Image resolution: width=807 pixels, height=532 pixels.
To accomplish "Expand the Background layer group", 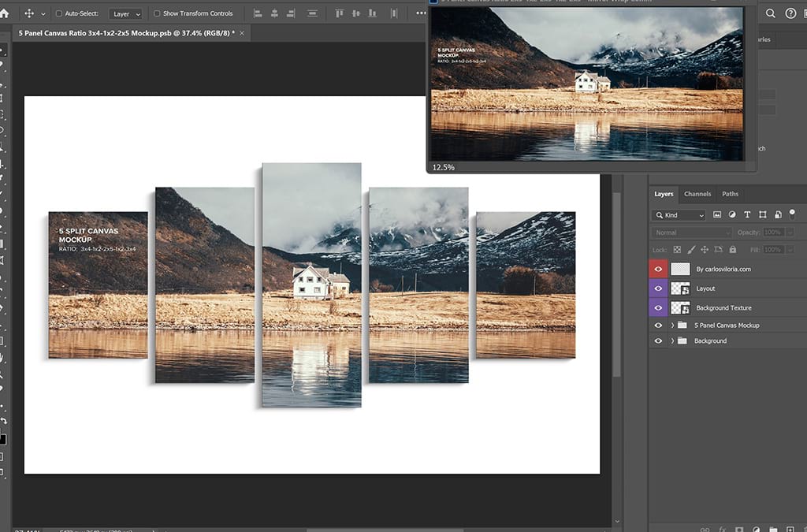I will coord(672,340).
